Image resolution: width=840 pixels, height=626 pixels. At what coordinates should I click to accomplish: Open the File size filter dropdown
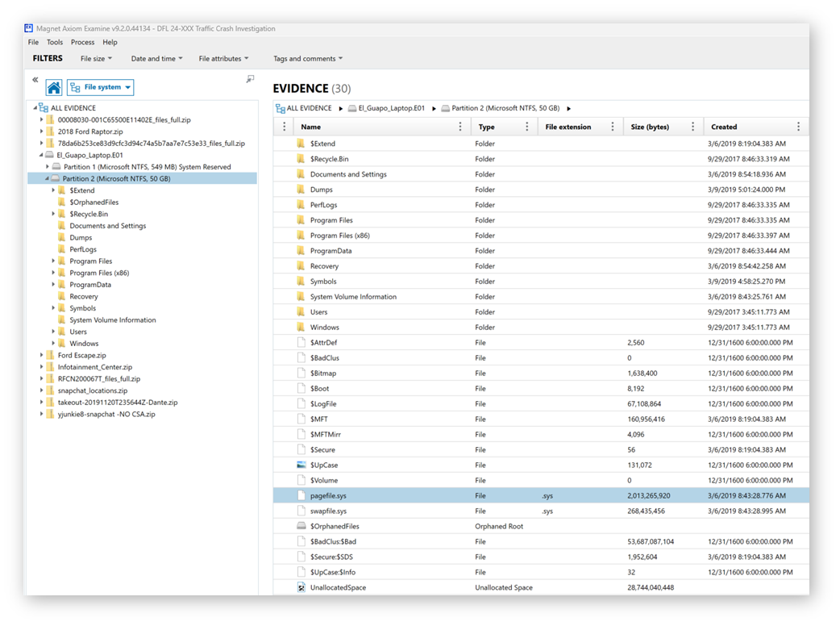pos(97,58)
